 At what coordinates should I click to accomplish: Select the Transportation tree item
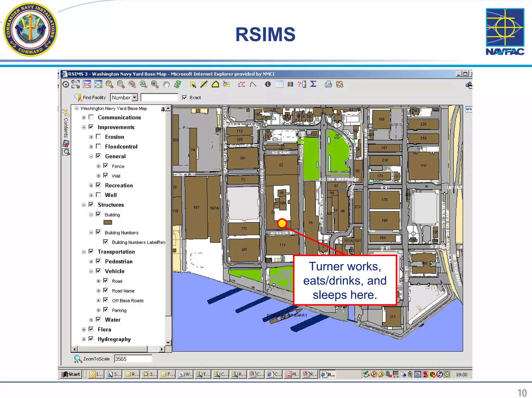click(x=116, y=252)
